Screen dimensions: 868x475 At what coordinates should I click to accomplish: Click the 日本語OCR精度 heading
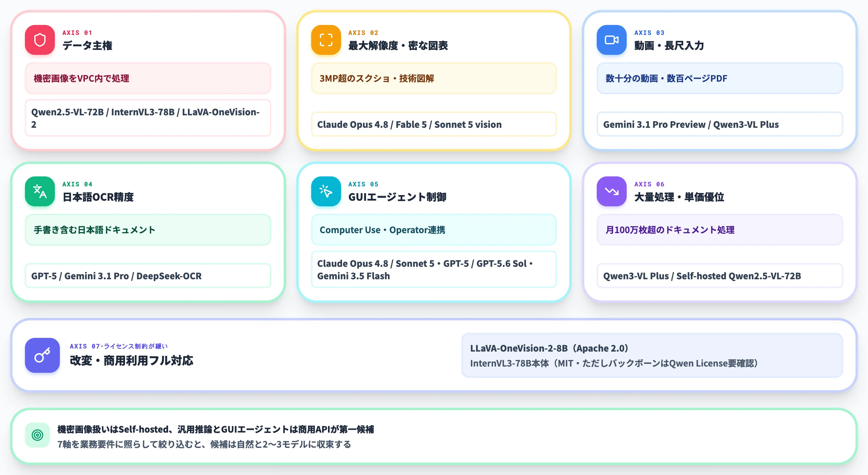98,197
